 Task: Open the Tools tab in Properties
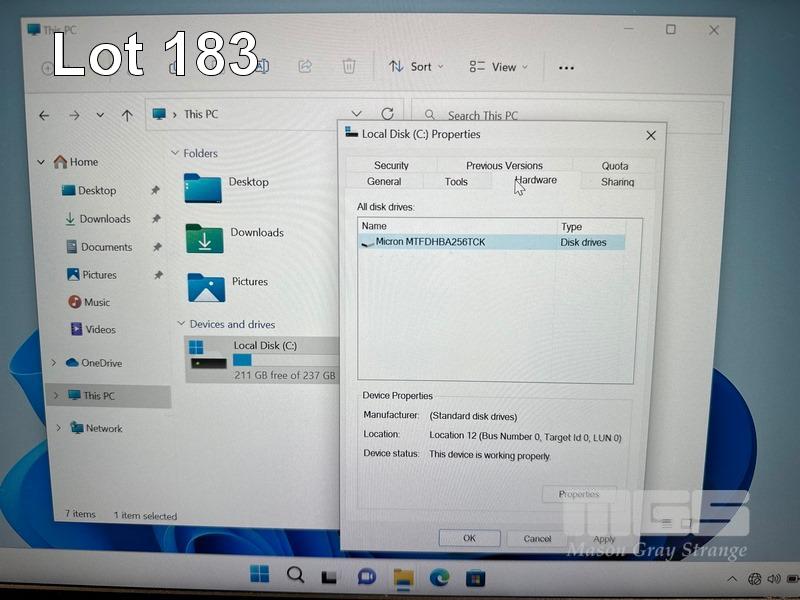(456, 182)
